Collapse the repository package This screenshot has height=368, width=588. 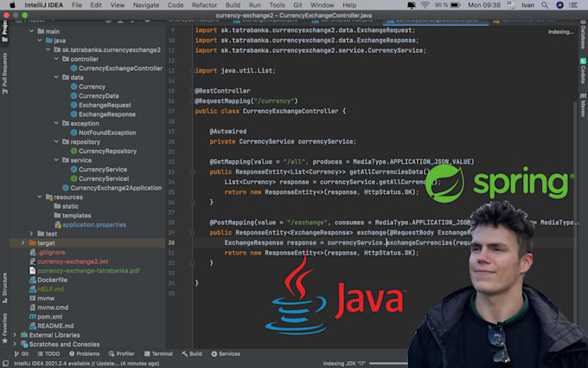tap(56, 141)
